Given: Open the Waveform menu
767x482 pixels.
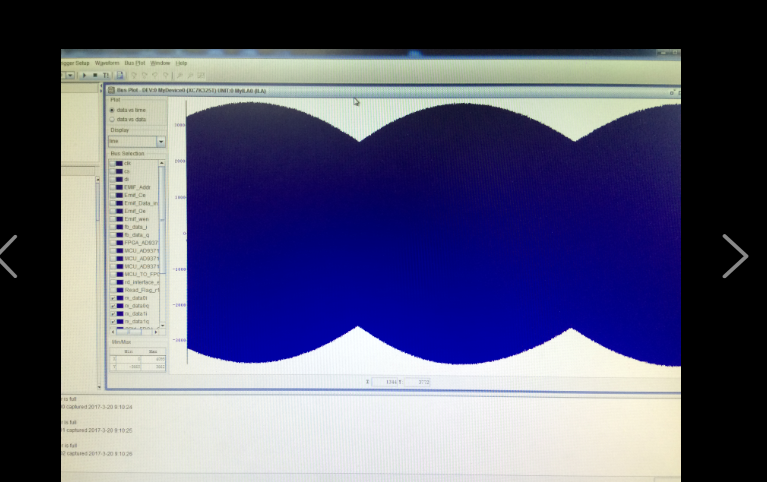Looking at the screenshot, I should [107, 63].
